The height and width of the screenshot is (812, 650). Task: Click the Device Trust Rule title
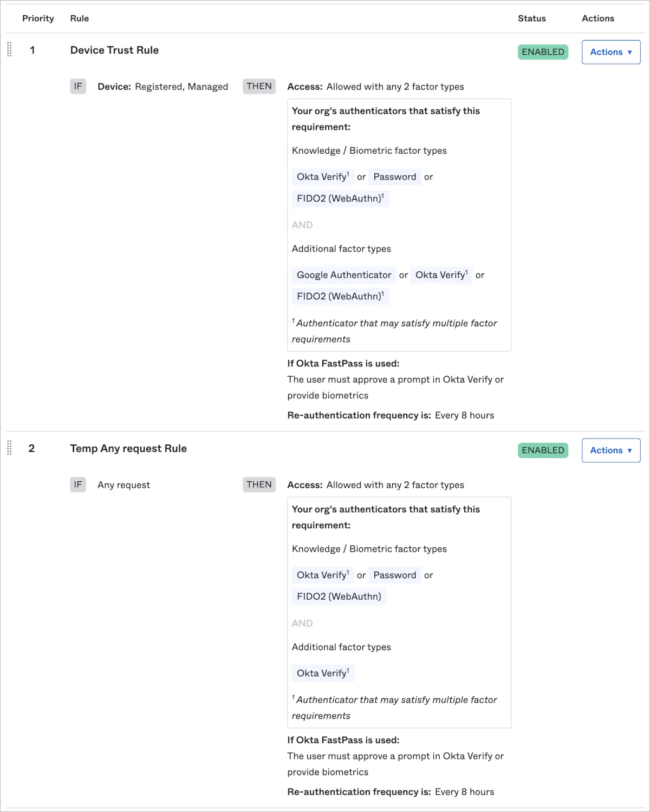pos(114,50)
